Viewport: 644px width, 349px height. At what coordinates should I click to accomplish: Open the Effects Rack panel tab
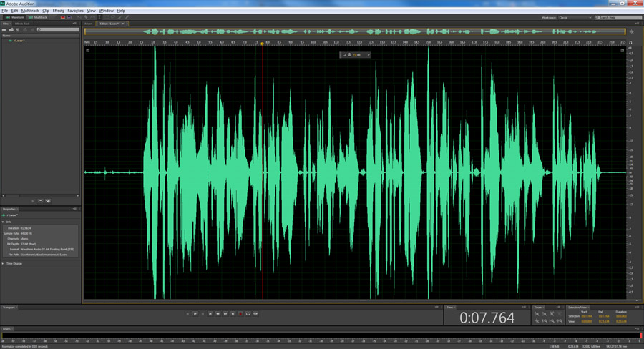(x=22, y=24)
